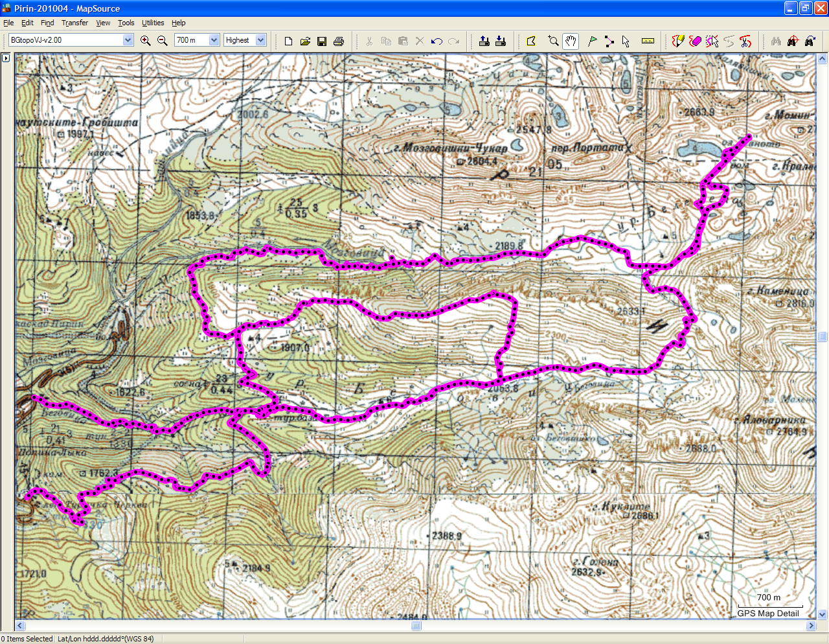This screenshot has height=644, width=829.
Task: Click the scroll down arrow button
Action: [x=823, y=615]
